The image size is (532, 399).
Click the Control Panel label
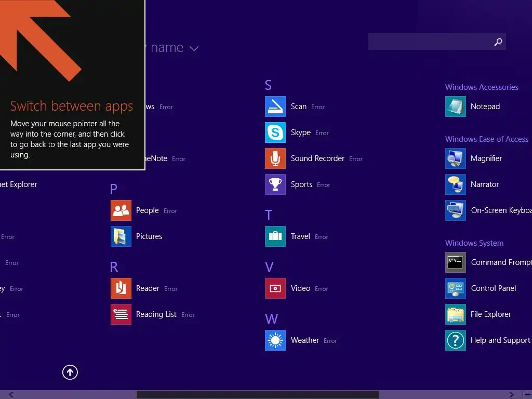pyautogui.click(x=494, y=288)
